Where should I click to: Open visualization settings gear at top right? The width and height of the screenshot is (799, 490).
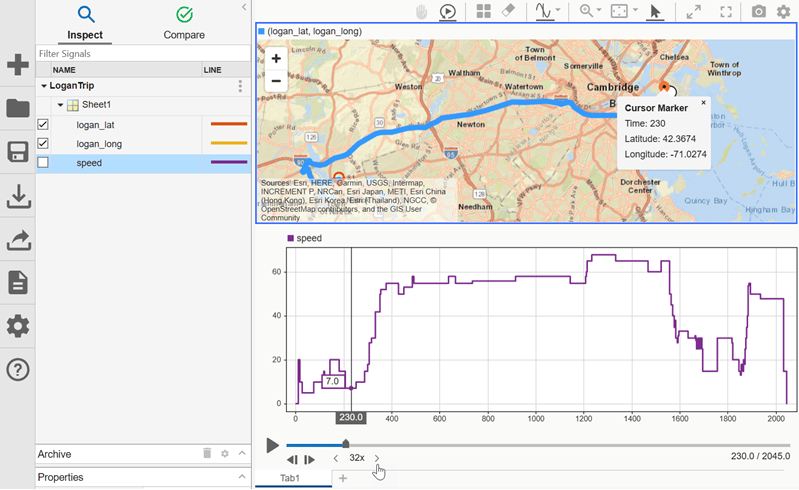click(x=784, y=11)
